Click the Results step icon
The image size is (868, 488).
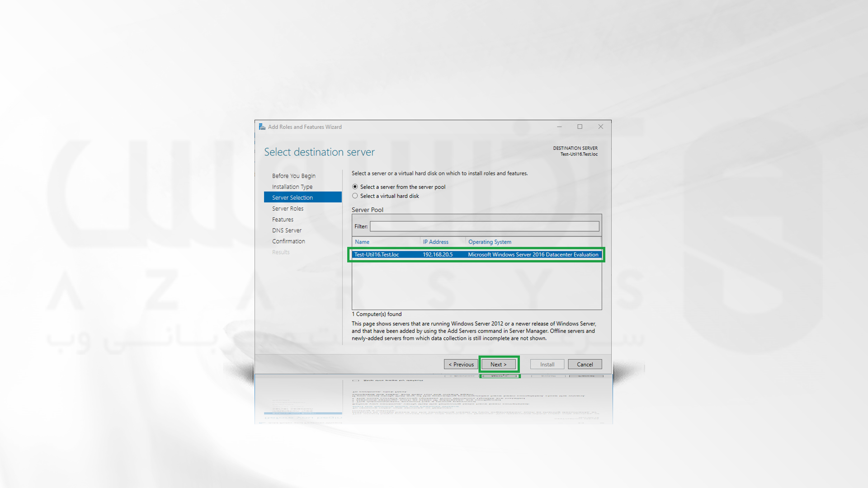pyautogui.click(x=280, y=251)
